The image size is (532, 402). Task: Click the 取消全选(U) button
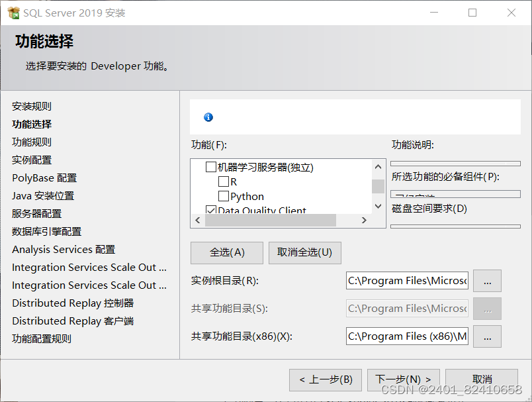[304, 252]
